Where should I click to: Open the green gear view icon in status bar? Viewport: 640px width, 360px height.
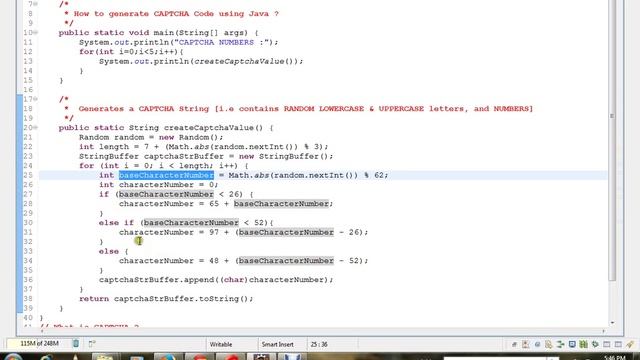click(x=595, y=344)
